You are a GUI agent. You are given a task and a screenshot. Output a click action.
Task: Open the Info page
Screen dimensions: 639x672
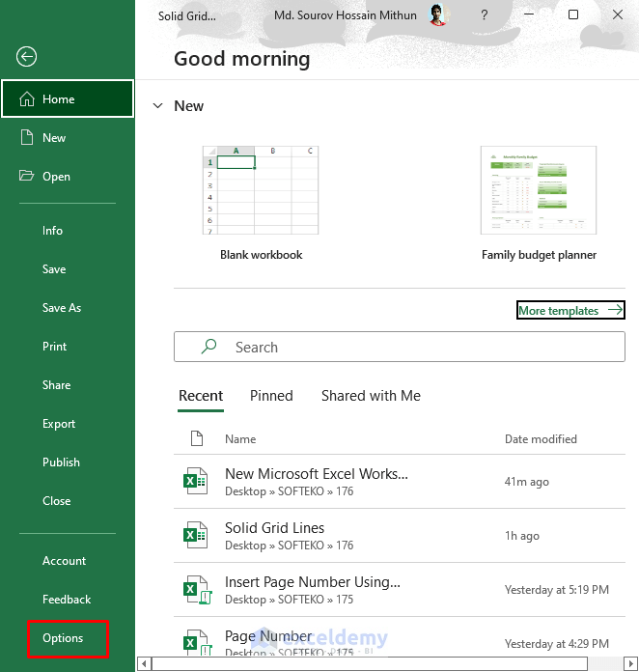52,231
